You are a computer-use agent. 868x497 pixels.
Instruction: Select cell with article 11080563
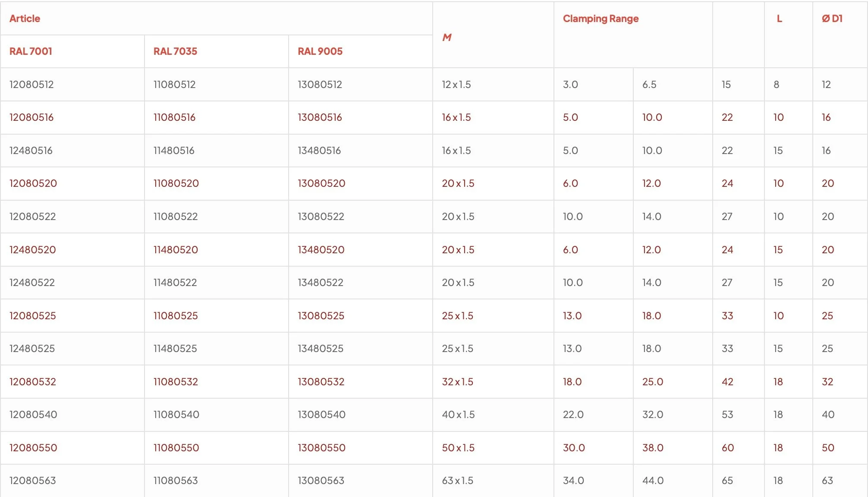tap(176, 481)
